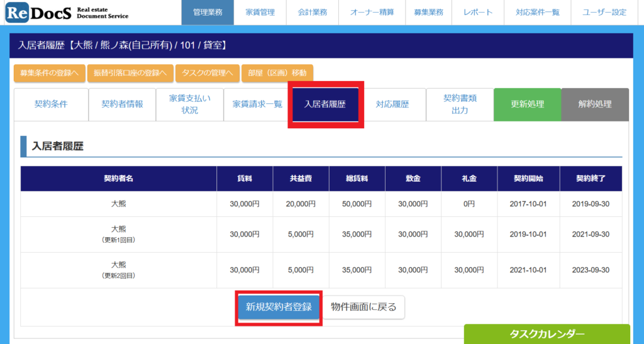This screenshot has width=644, height=344.
Task: Switch to the 家賃請求一覧 tab
Action: (257, 104)
